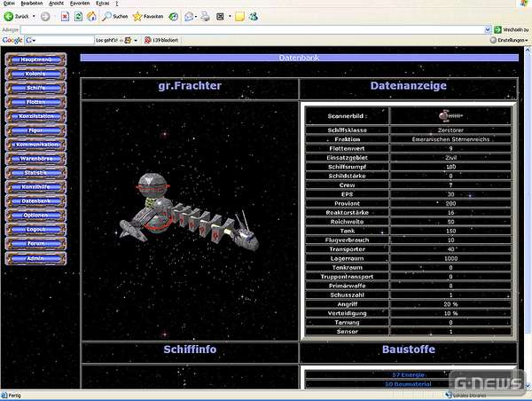532x401 pixels.
Task: Click the Suchen search magnifier icon
Action: click(106, 16)
